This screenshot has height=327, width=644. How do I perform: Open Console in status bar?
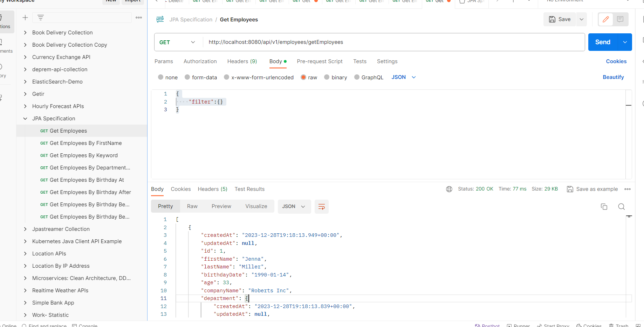(x=85, y=326)
